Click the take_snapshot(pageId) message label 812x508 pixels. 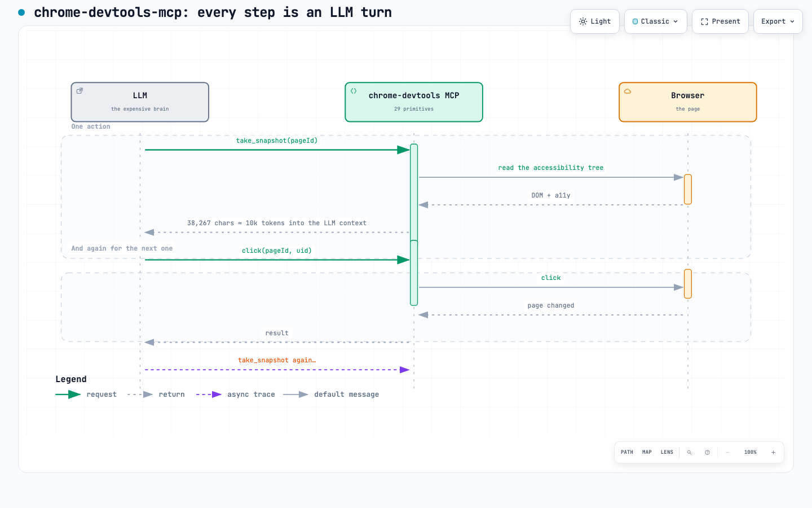277,141
